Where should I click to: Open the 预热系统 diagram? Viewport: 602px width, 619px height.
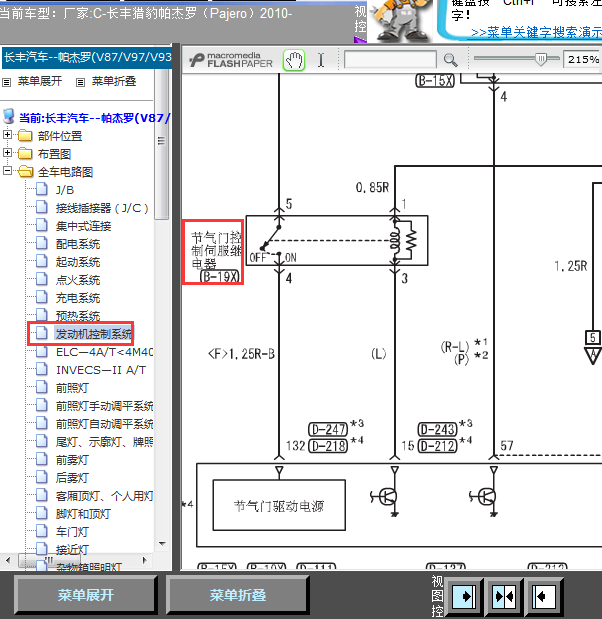point(78,316)
